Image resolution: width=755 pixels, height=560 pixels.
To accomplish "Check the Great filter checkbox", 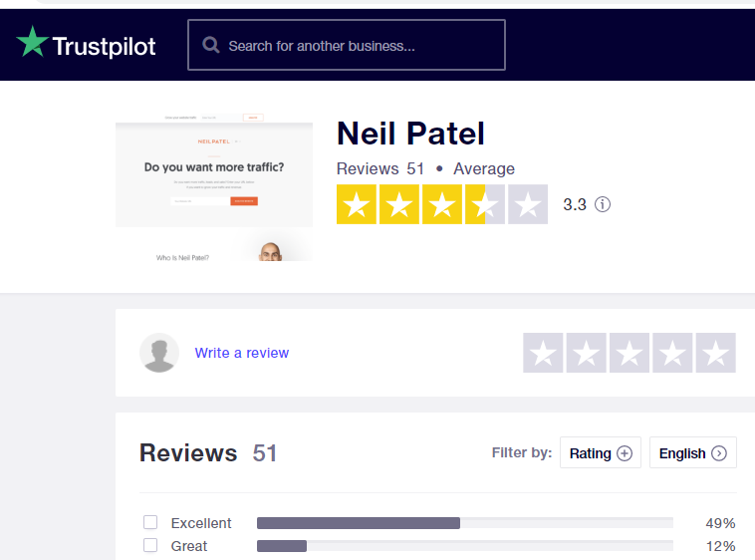I will click(x=150, y=546).
